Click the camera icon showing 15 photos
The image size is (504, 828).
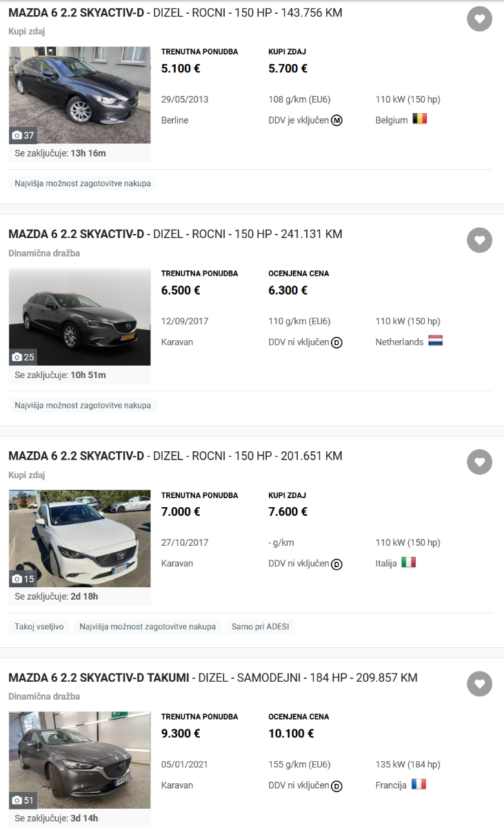(x=17, y=578)
